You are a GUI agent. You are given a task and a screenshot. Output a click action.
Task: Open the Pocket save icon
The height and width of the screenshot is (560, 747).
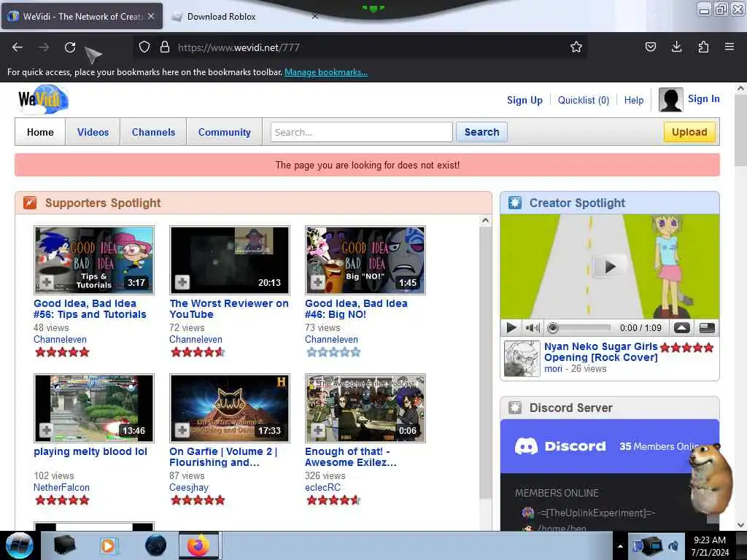click(x=650, y=47)
